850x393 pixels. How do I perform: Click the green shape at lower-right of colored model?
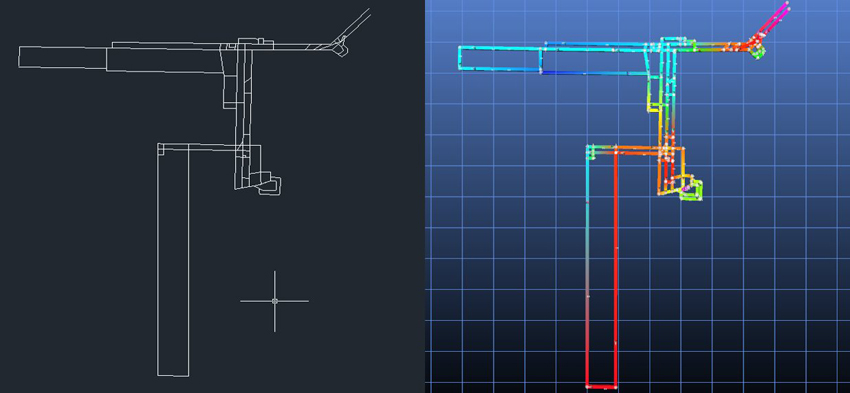pos(692,190)
